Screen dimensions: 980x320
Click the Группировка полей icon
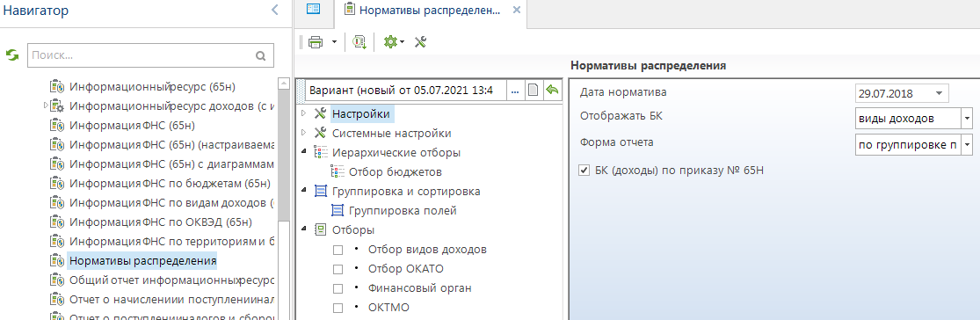pyautogui.click(x=338, y=211)
